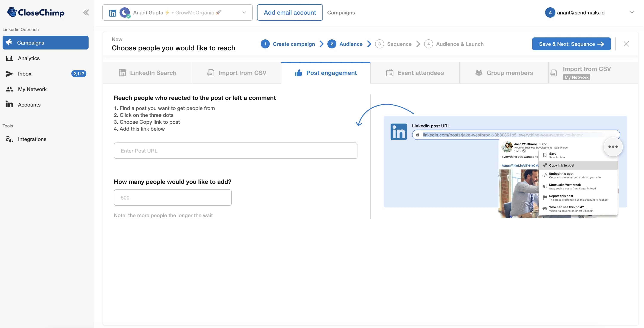Collapse the left sidebar with double chevron
This screenshot has height=328, width=644.
pos(86,12)
